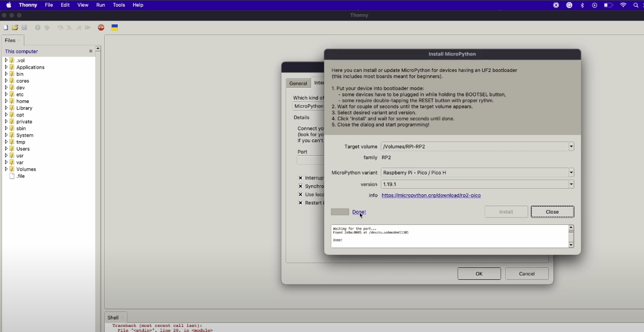Toggle the Restart checkbox in options dialog
Screen dimensions: 644x332
[300, 203]
